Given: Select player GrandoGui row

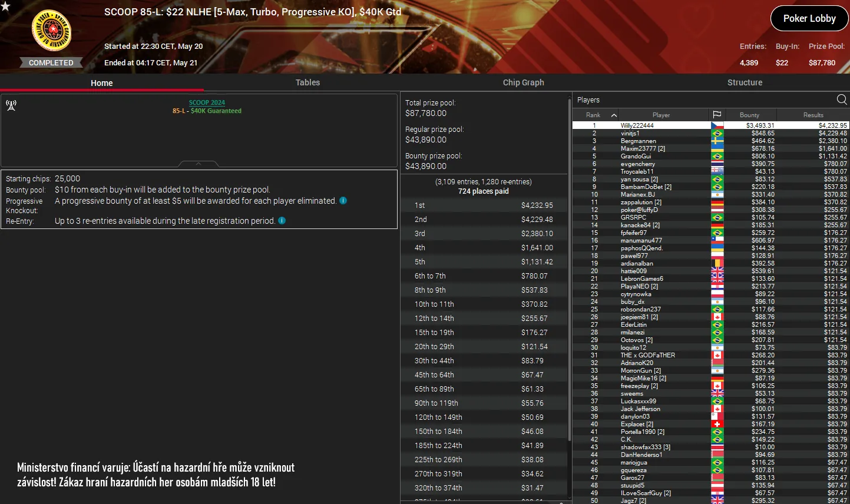Looking at the screenshot, I should pyautogui.click(x=711, y=156).
